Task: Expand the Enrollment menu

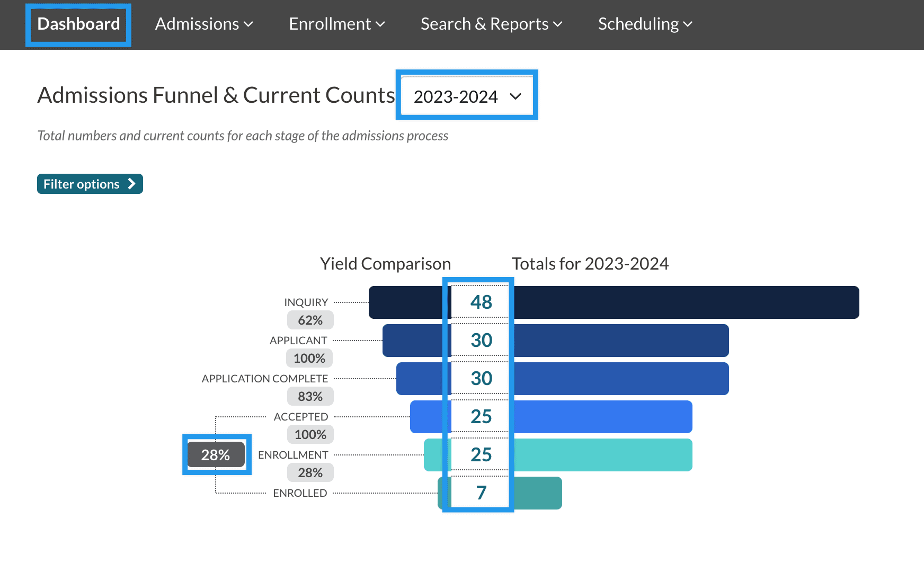Action: [x=336, y=24]
